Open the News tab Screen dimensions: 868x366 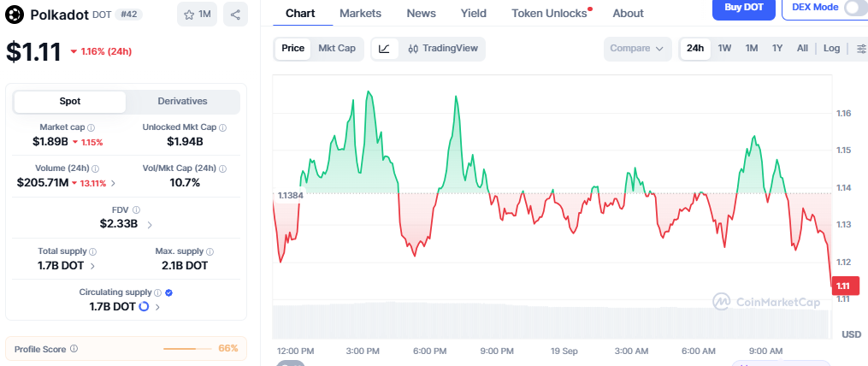[422, 14]
